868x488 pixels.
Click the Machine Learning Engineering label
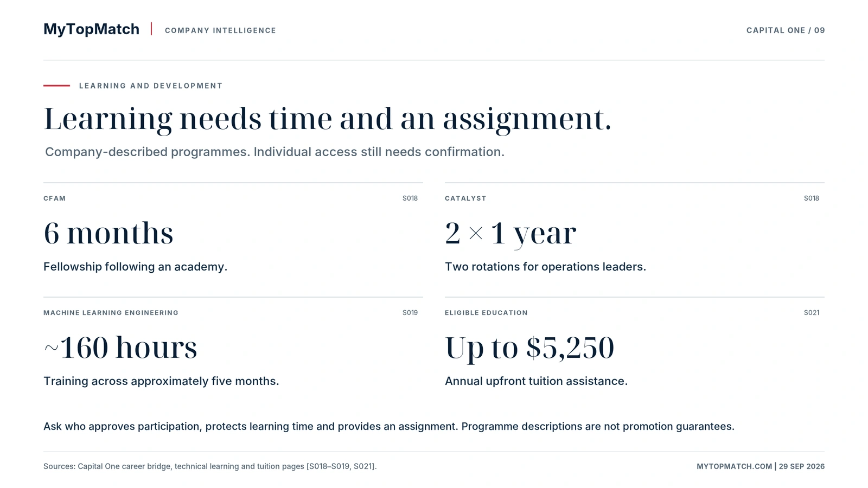[111, 313]
